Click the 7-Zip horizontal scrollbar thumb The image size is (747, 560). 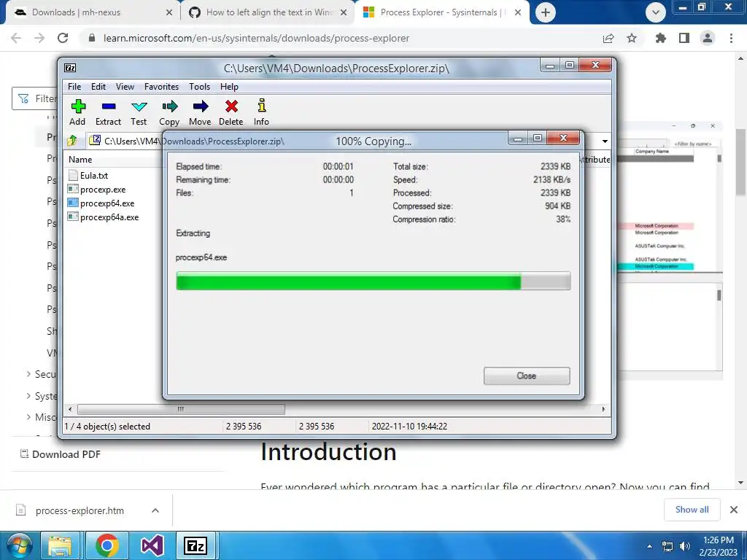pos(181,409)
